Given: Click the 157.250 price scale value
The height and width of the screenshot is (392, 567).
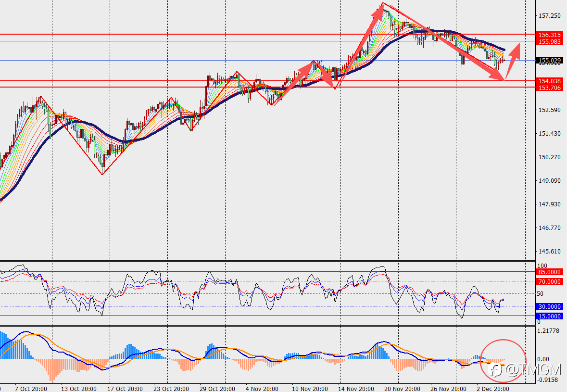Looking at the screenshot, I should point(549,16).
